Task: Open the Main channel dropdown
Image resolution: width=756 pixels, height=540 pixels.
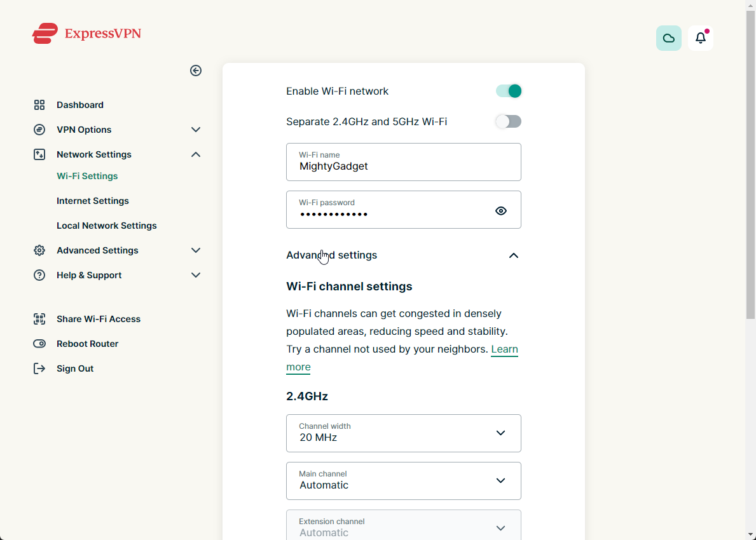Action: 403,481
